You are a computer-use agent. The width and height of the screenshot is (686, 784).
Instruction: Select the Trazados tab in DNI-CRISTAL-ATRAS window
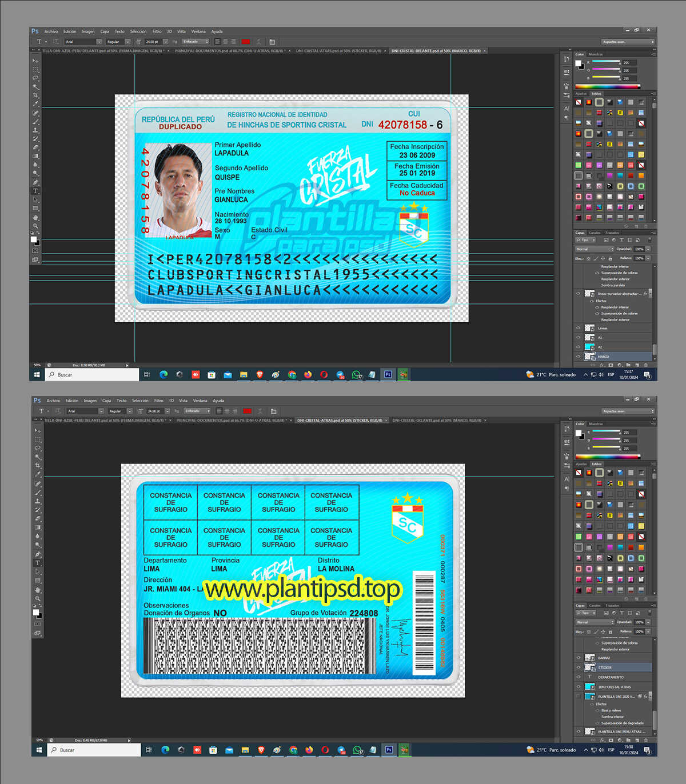coord(612,605)
